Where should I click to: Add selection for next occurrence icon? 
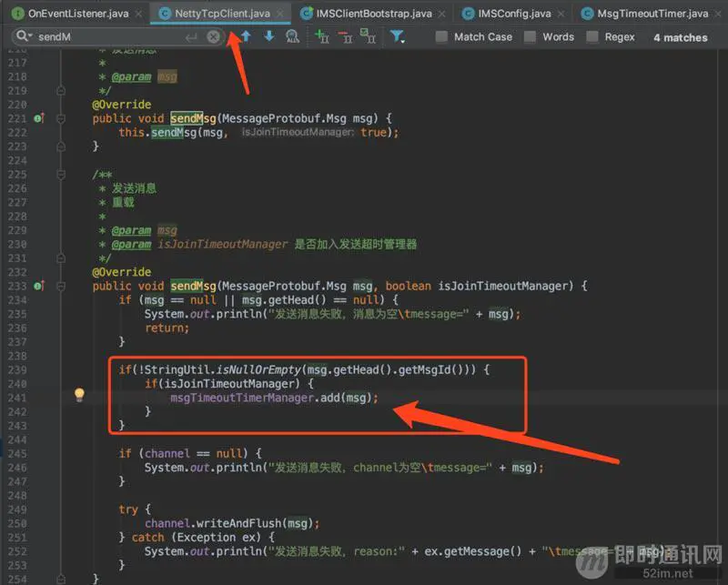pos(322,36)
